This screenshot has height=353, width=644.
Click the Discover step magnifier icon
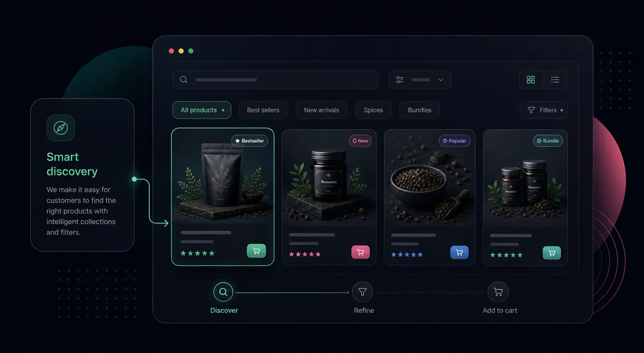(x=223, y=292)
